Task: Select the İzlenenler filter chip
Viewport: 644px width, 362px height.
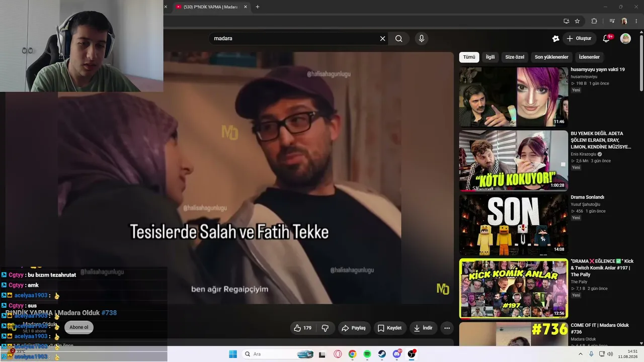Action: point(589,57)
